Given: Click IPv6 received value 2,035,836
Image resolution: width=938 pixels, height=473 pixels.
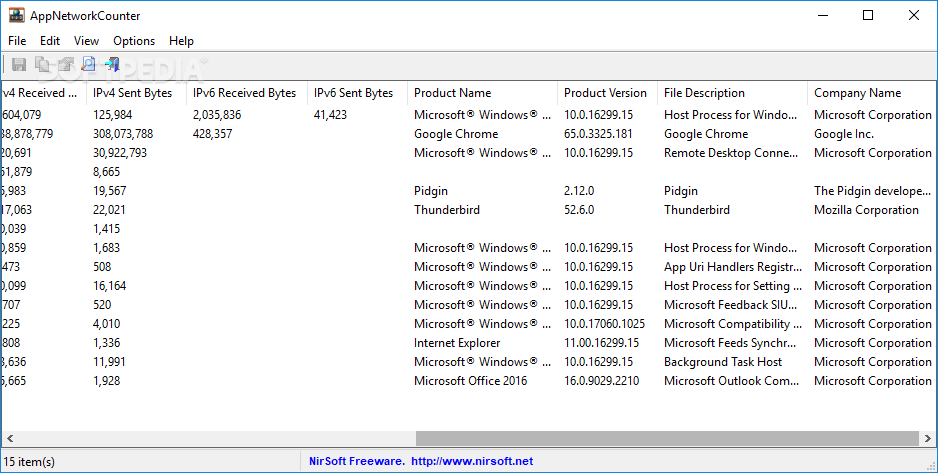Looking at the screenshot, I should [x=217, y=115].
